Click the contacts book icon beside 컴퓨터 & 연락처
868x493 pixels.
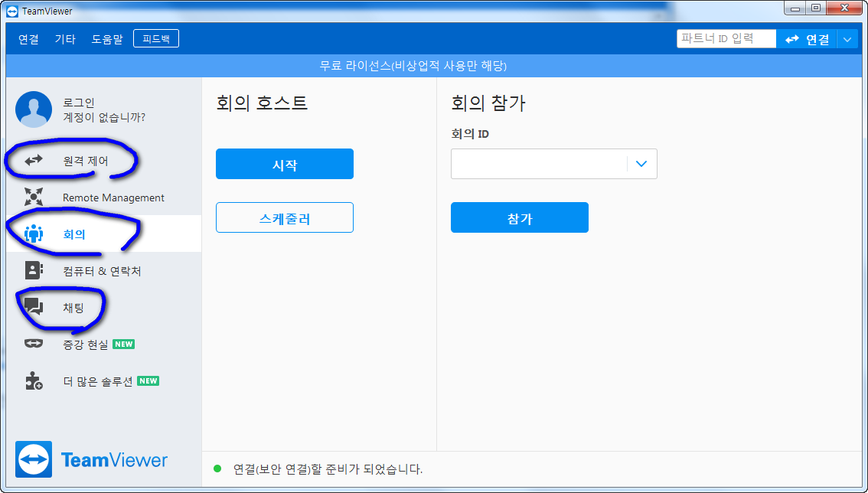point(34,270)
